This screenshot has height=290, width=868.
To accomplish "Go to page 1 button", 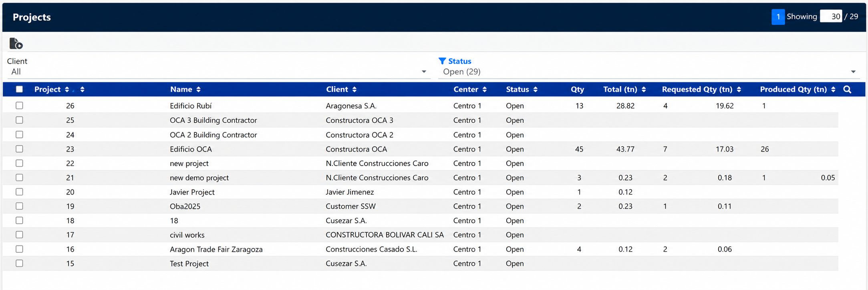I will point(778,17).
